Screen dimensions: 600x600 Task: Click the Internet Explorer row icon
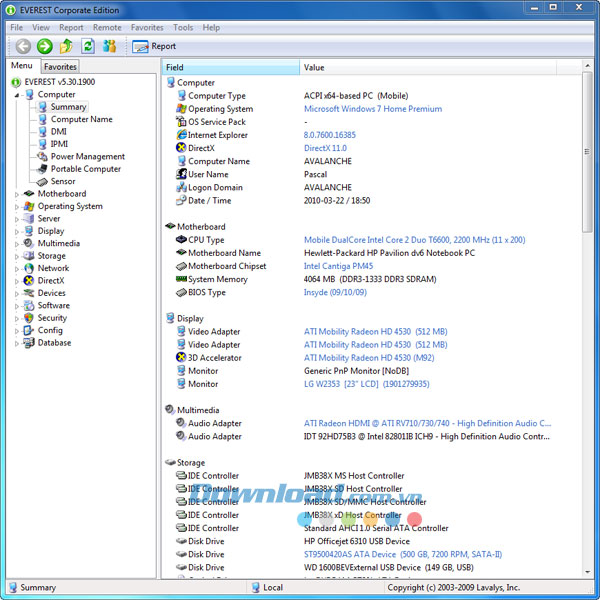point(181,135)
